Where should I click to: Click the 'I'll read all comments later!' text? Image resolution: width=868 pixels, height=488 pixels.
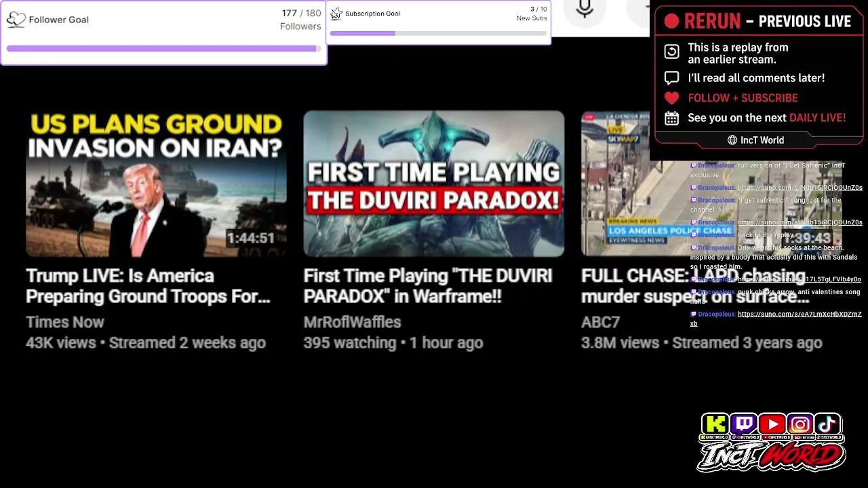click(x=756, y=78)
